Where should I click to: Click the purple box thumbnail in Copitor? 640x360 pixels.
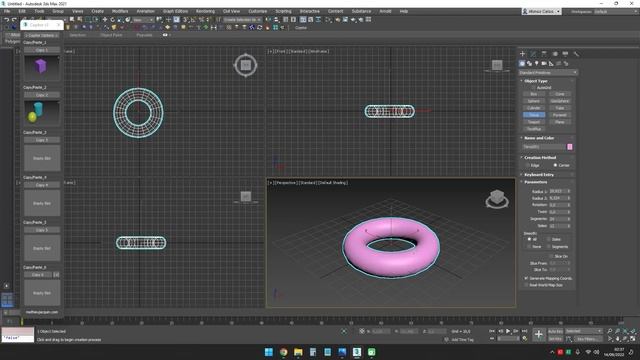tap(42, 67)
